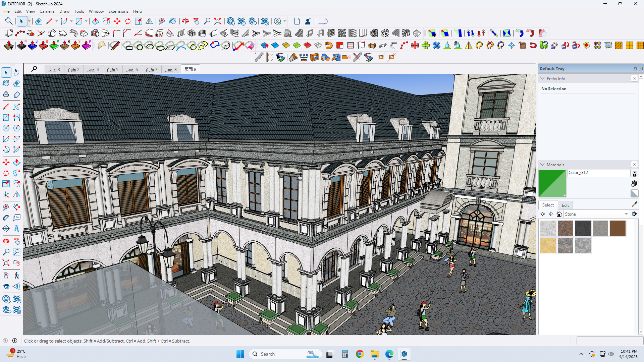Switch to scene tab 页面 8
The image size is (644, 362).
[x=171, y=69]
